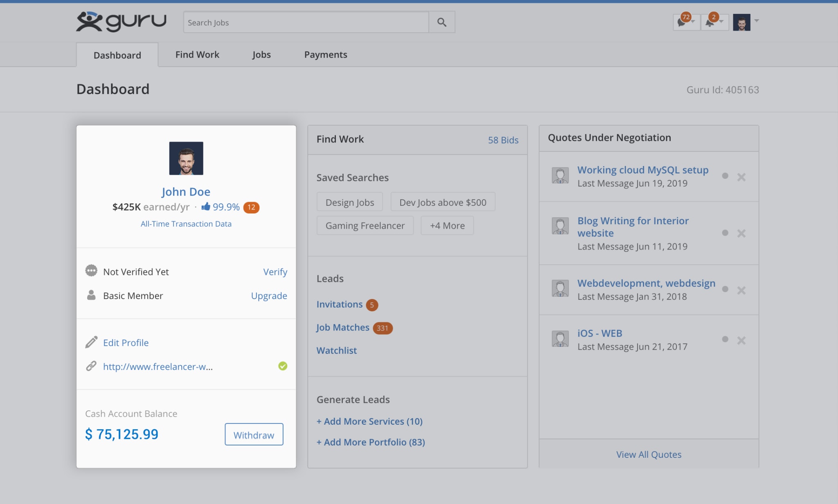
Task: Click the pencil edit icon
Action: coord(91,342)
